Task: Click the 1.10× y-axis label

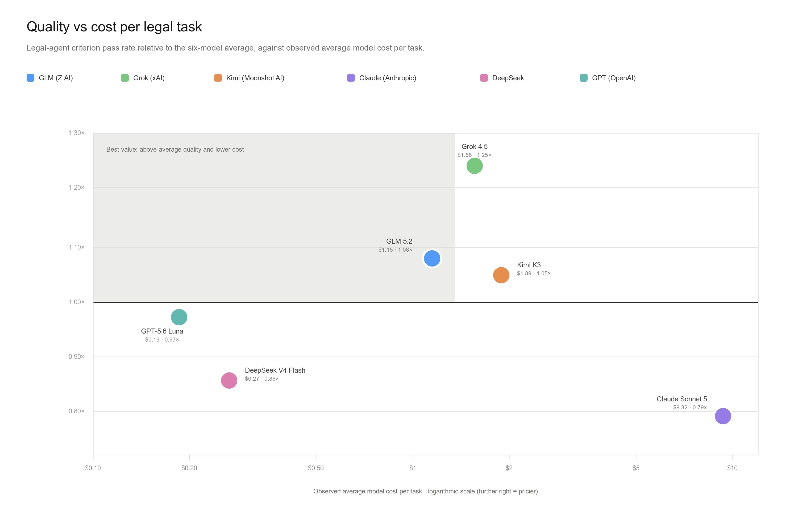Action: pos(76,247)
